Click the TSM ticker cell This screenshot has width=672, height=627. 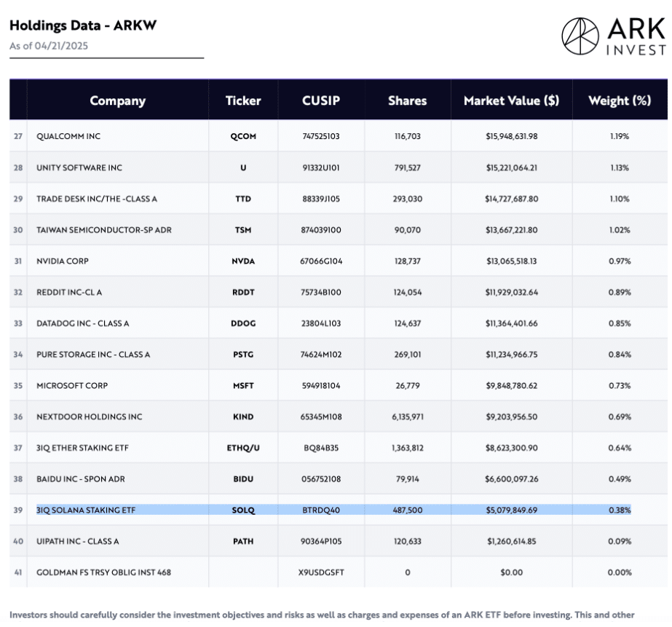[x=243, y=230]
